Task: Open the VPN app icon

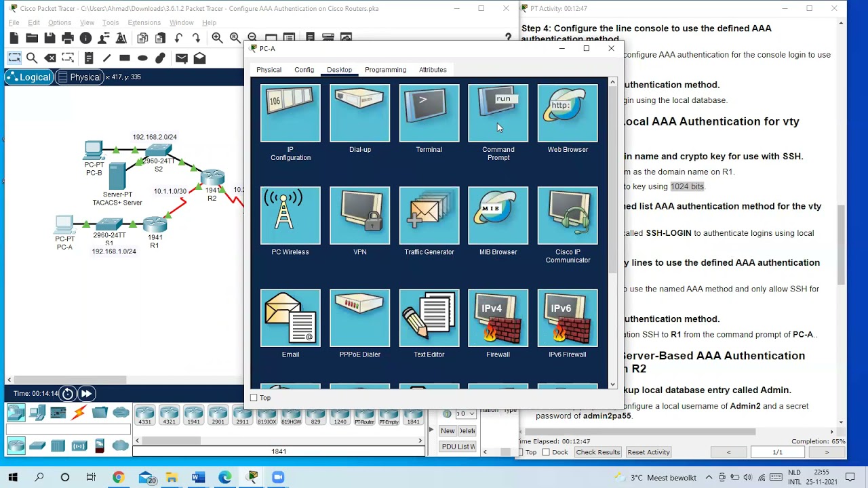Action: [x=359, y=216]
